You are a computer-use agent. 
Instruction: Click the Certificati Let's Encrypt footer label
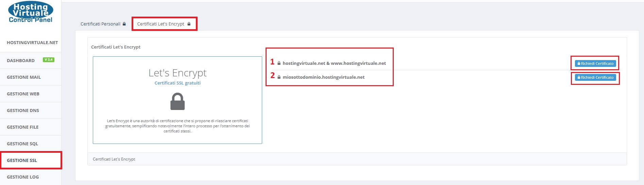[114, 159]
